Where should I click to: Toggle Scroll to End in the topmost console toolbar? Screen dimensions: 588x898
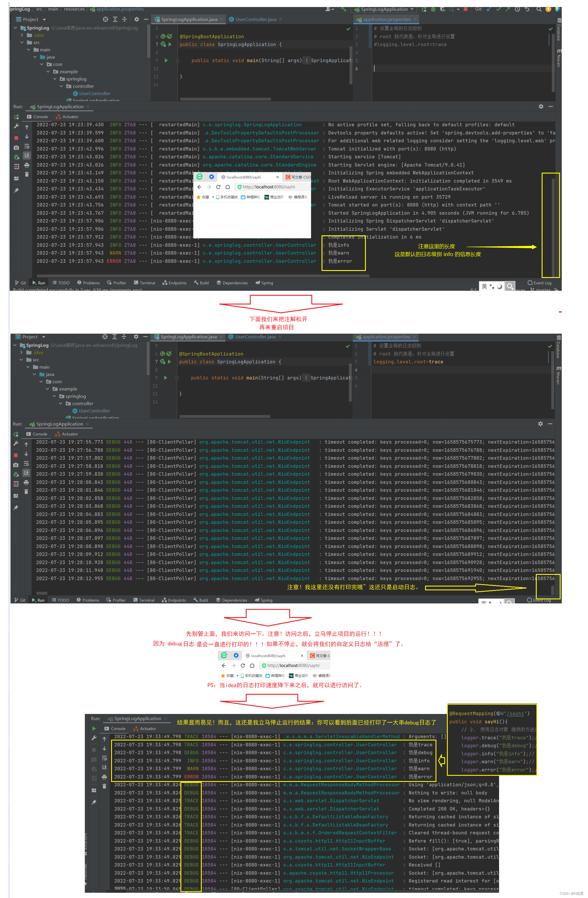click(27, 155)
